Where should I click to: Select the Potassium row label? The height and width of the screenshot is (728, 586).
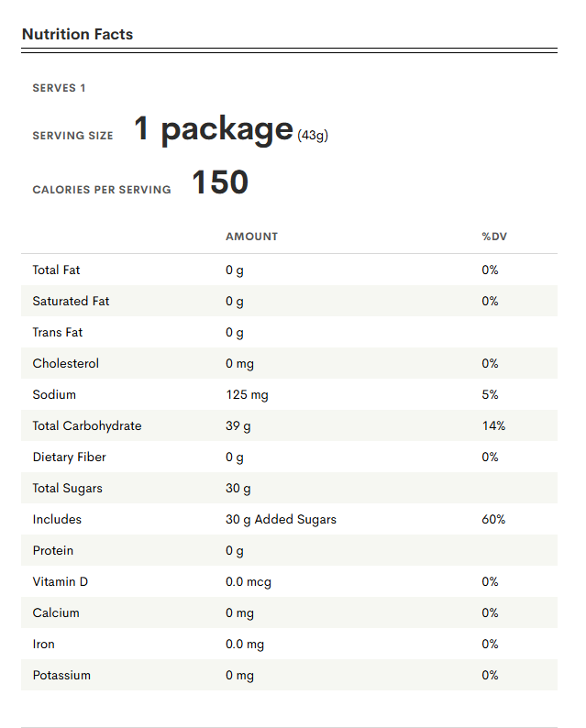click(x=61, y=675)
